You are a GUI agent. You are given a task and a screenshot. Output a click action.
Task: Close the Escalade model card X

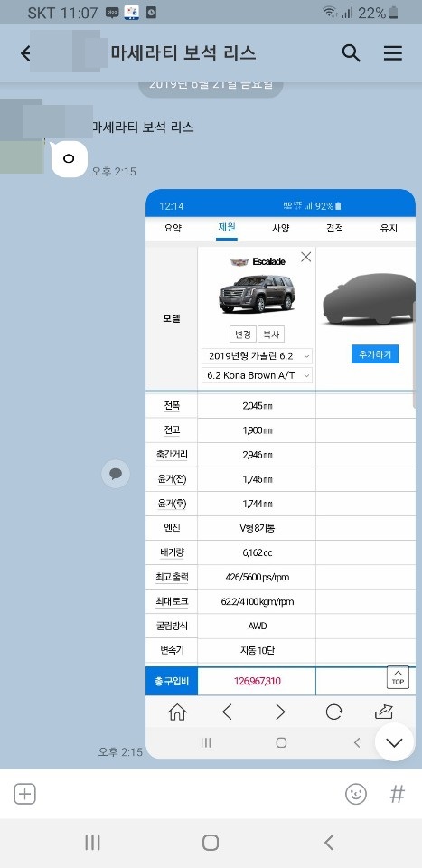coord(305,257)
